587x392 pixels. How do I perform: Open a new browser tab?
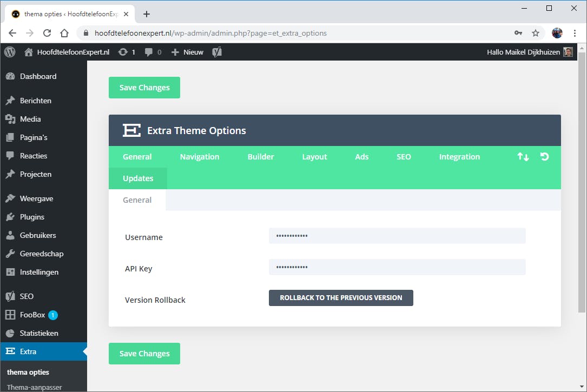(x=147, y=14)
